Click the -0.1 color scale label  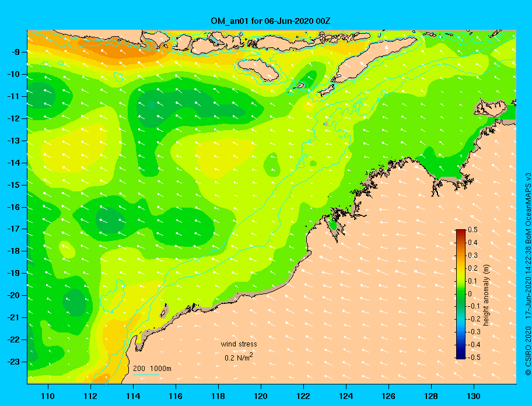pyautogui.click(x=474, y=306)
